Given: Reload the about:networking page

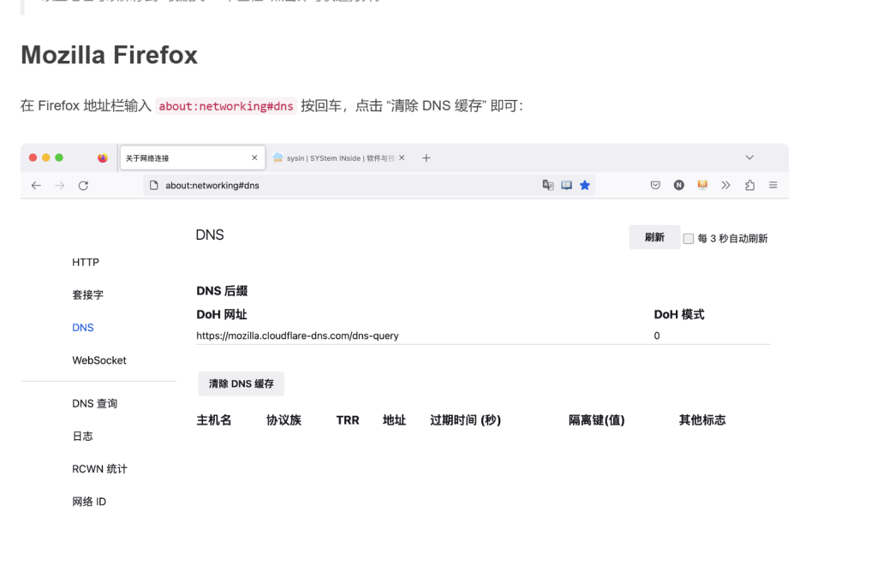Looking at the screenshot, I should [83, 186].
